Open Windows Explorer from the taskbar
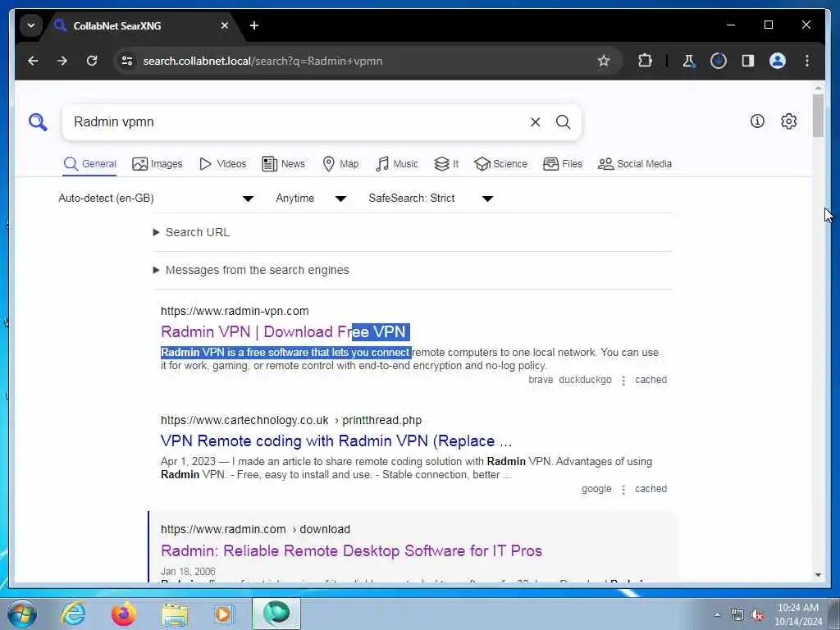Image resolution: width=840 pixels, height=630 pixels. click(175, 614)
